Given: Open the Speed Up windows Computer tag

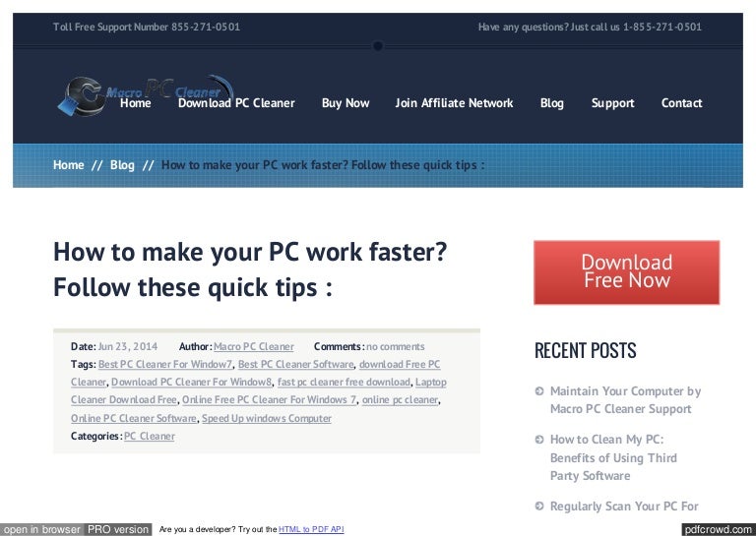Looking at the screenshot, I should point(267,418).
